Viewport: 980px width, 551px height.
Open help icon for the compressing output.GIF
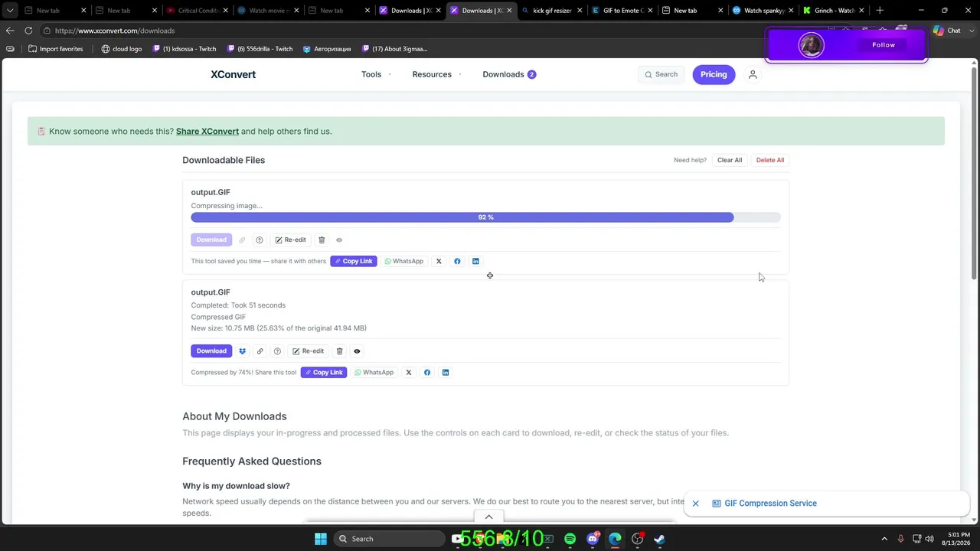point(260,240)
